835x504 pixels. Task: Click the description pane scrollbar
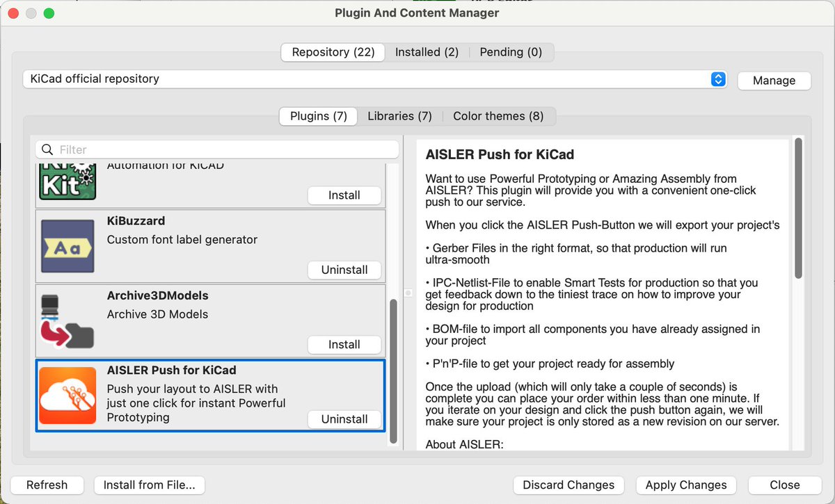[x=798, y=209]
